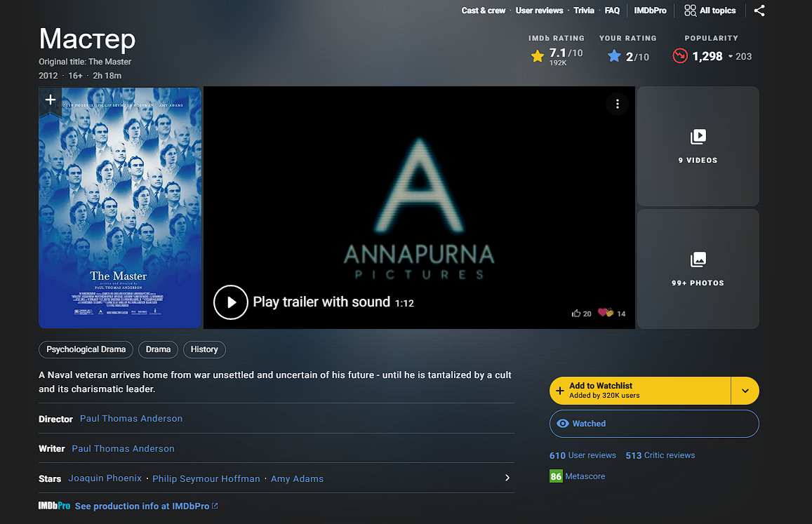The width and height of the screenshot is (812, 524).
Task: Click the green 86 Metascore badge
Action: point(556,476)
